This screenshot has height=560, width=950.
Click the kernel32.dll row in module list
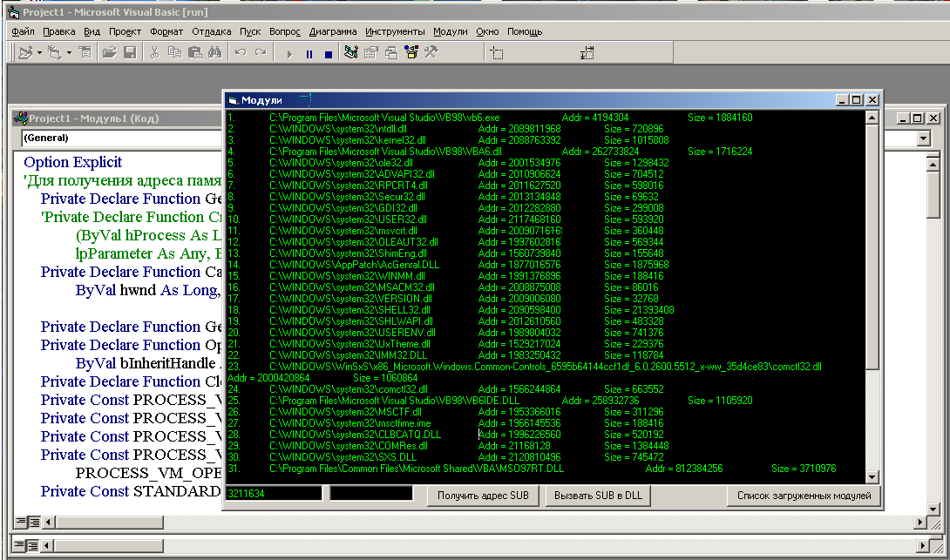click(x=448, y=140)
